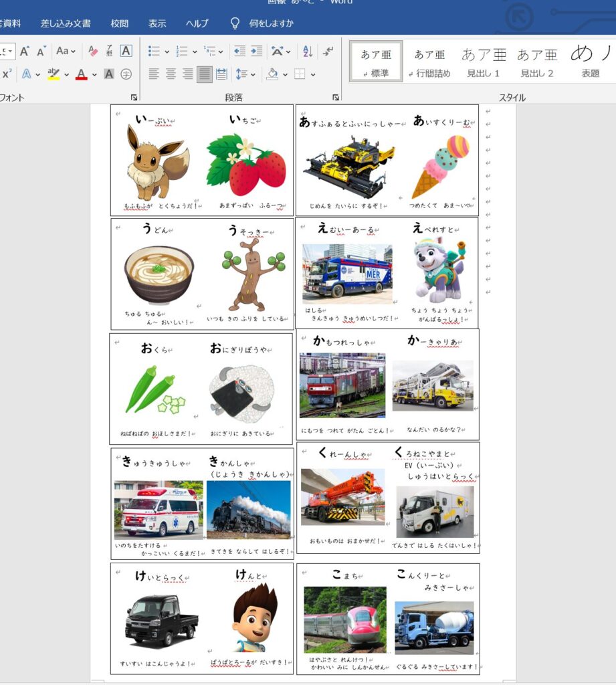Screen dimensions: 616x685
Task: Open the borders dropdown arrow
Action: (312, 74)
